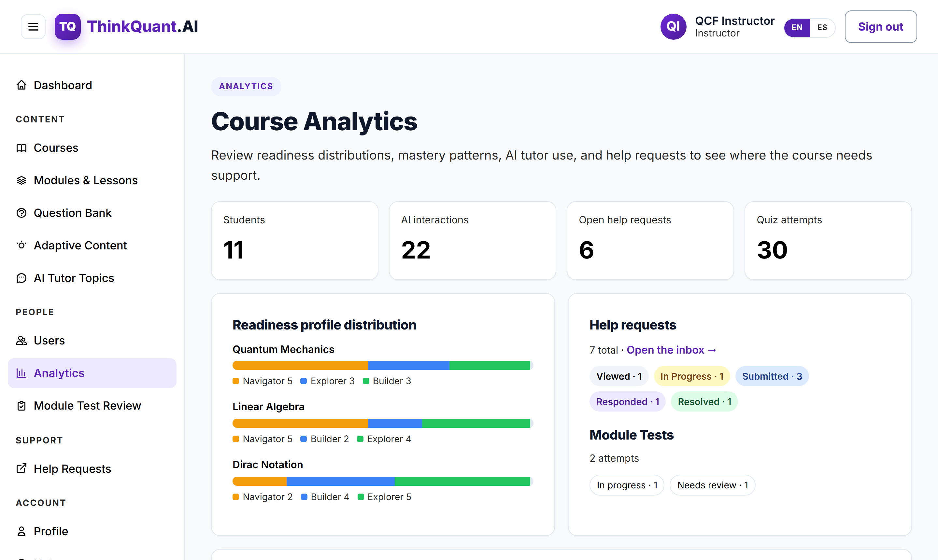
Task: Click the TQ logo icon
Action: point(67,27)
